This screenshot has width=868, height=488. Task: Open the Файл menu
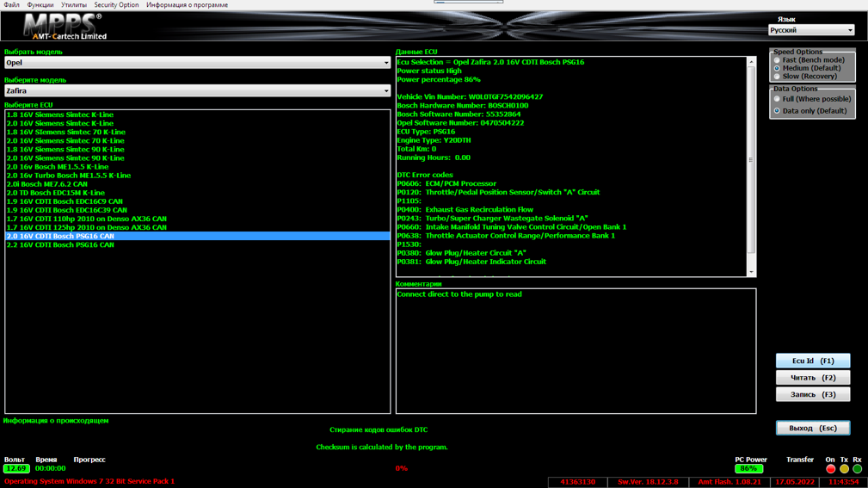click(11, 5)
